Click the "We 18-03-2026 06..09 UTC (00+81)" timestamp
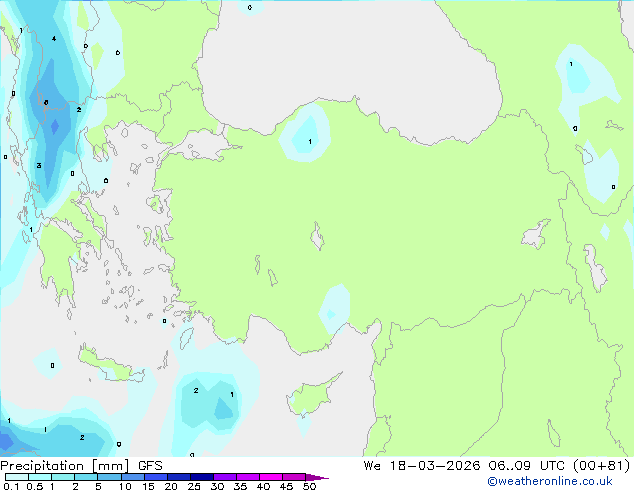 pos(497,466)
